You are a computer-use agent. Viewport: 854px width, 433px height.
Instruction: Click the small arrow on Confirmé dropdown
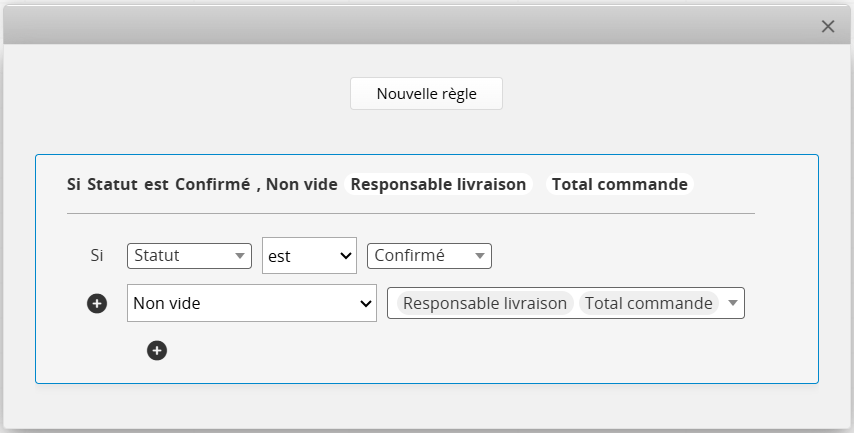pos(481,256)
